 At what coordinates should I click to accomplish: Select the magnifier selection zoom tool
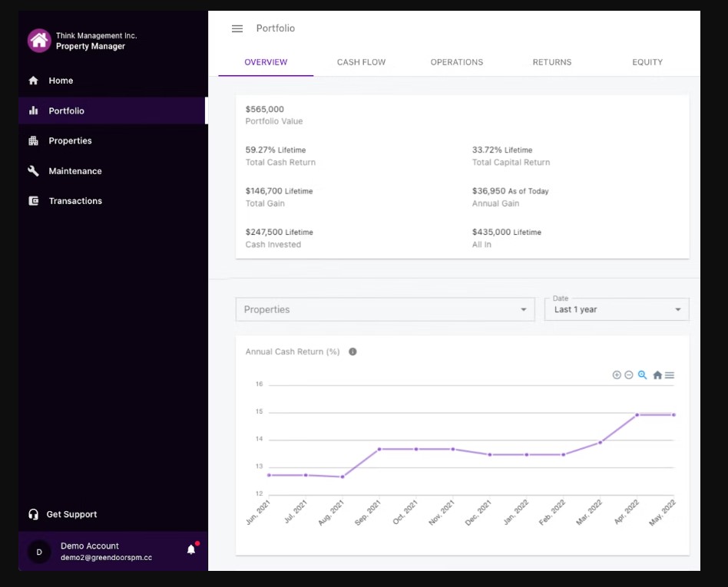pos(643,375)
